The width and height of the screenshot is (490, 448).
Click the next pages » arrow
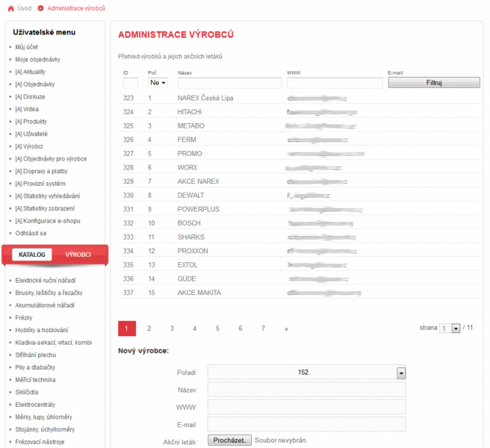[286, 329]
